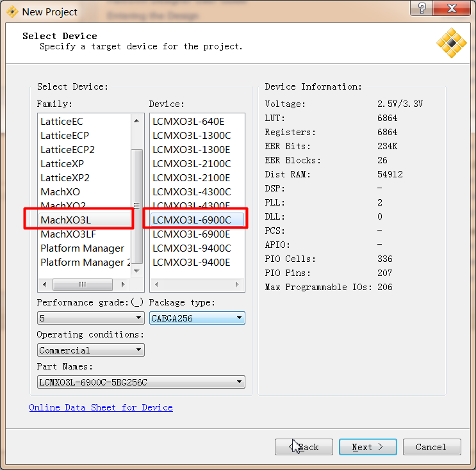
Task: Pick device LCMXO3L-1300E
Action: [192, 150]
